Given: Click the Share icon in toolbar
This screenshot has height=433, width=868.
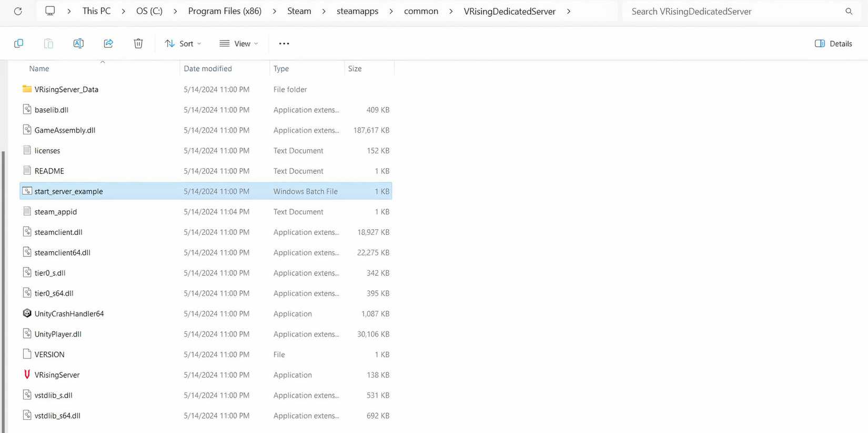Looking at the screenshot, I should click(108, 44).
